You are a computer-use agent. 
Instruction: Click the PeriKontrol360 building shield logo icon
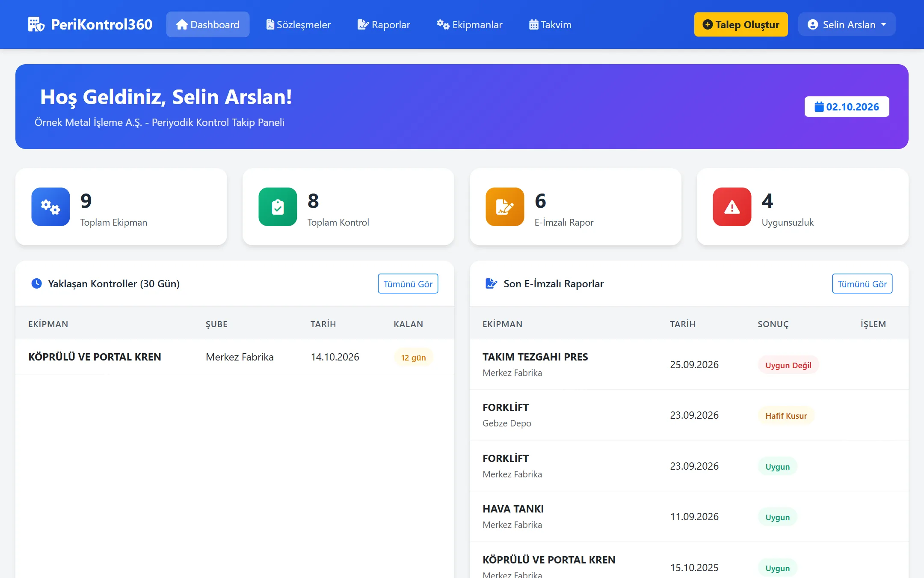(x=36, y=24)
